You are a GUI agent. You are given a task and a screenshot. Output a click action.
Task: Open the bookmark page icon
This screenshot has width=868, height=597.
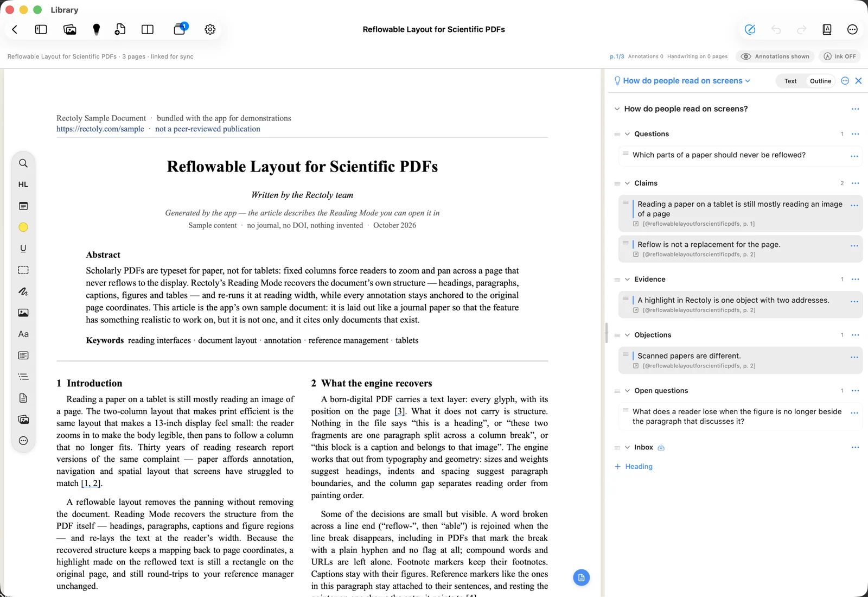click(827, 29)
